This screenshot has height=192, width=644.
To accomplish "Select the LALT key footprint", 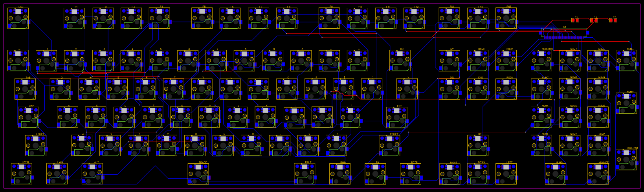I will pyautogui.click(x=92, y=174).
